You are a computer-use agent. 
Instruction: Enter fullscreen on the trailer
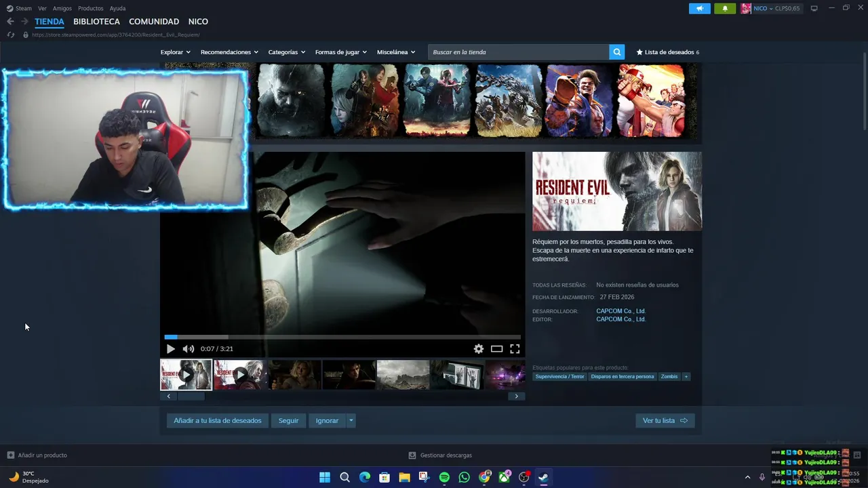coord(515,349)
